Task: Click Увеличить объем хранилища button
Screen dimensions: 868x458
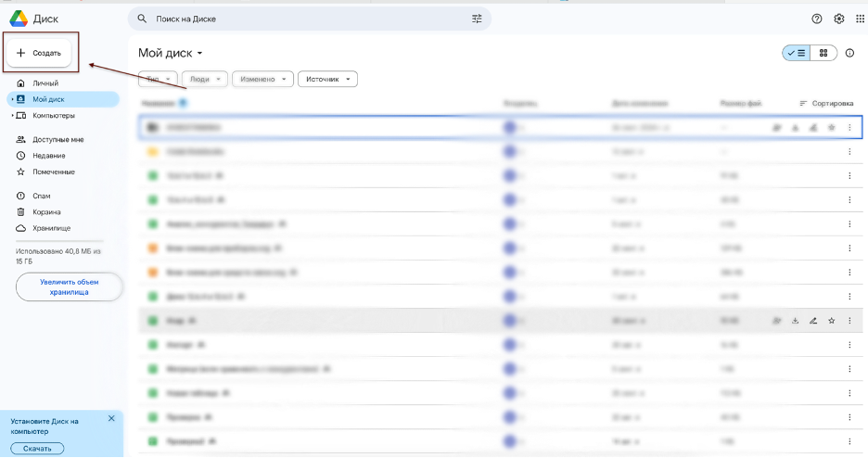Action: point(70,287)
